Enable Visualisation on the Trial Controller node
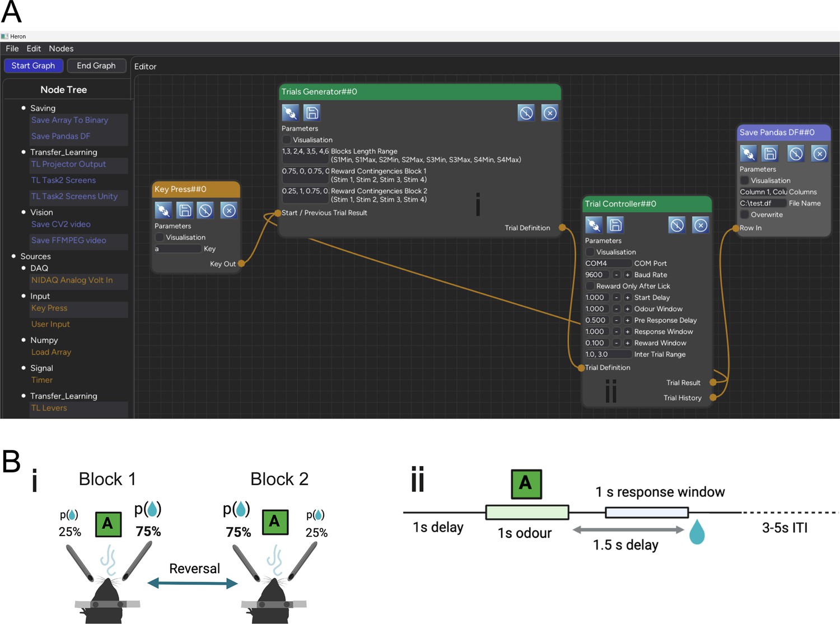The width and height of the screenshot is (840, 624). [x=590, y=252]
